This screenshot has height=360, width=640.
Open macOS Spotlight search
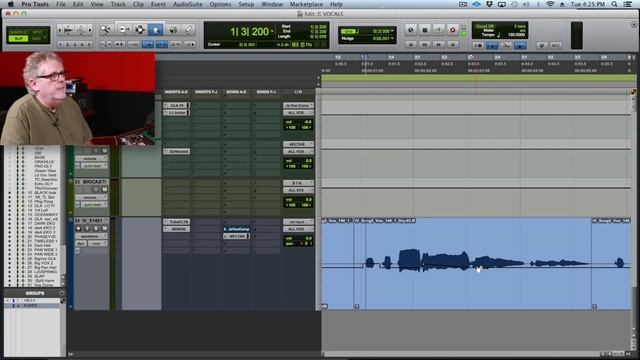614,4
